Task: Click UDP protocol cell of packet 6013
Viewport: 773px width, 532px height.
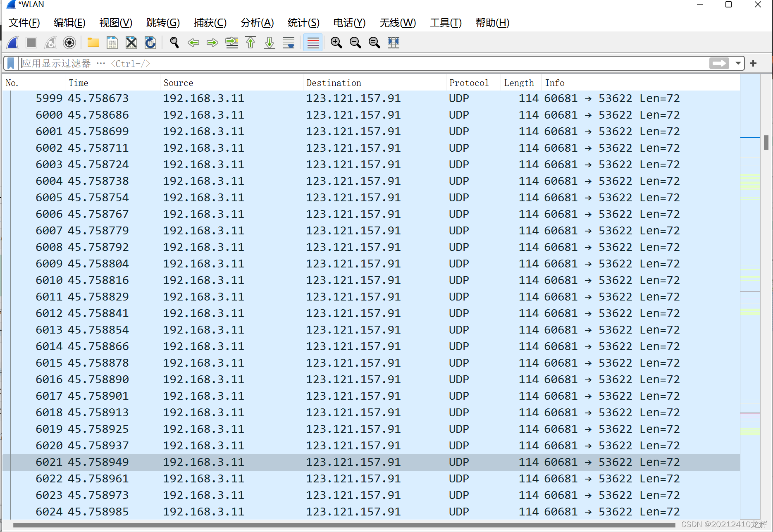Action: 459,330
